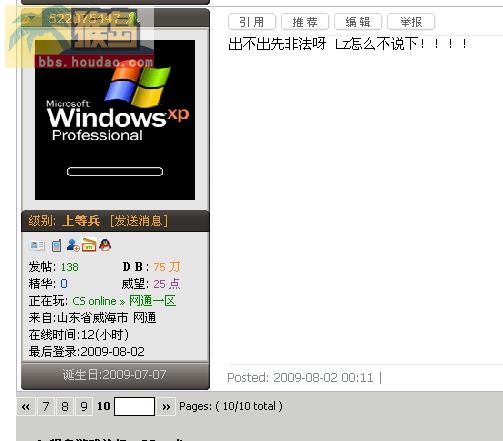
Task: Click the 在线时间:12(小时) text
Action: pyautogui.click(x=79, y=335)
